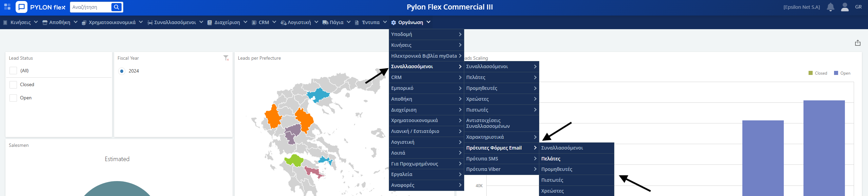Click the Αποθήκη menu icon
This screenshot has width=868, height=196.
tap(45, 23)
